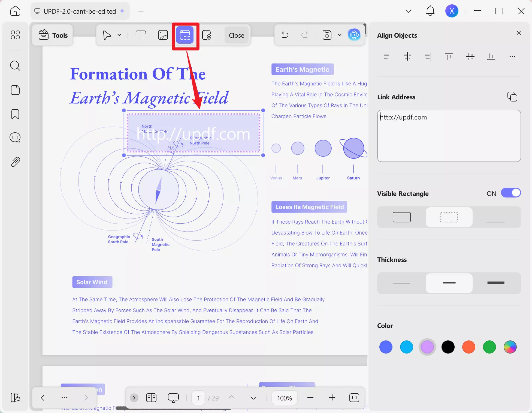Open the Search panel in the sidebar
Screen dimensions: 532x413
coord(15,66)
